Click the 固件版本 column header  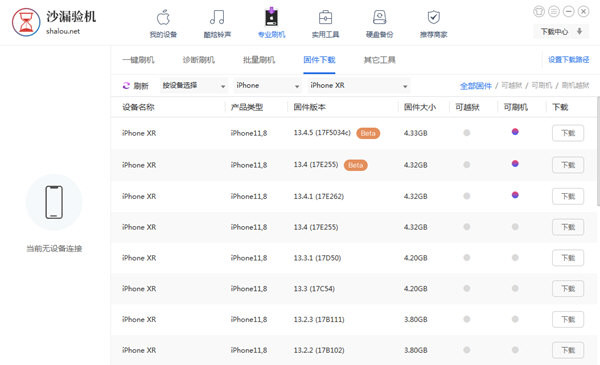tap(310, 107)
